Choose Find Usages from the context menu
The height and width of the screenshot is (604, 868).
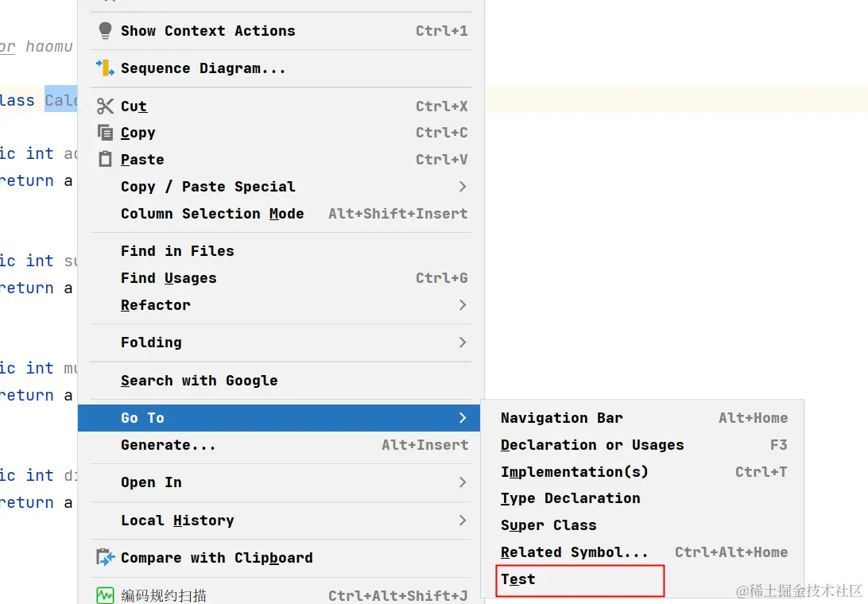click(x=169, y=278)
